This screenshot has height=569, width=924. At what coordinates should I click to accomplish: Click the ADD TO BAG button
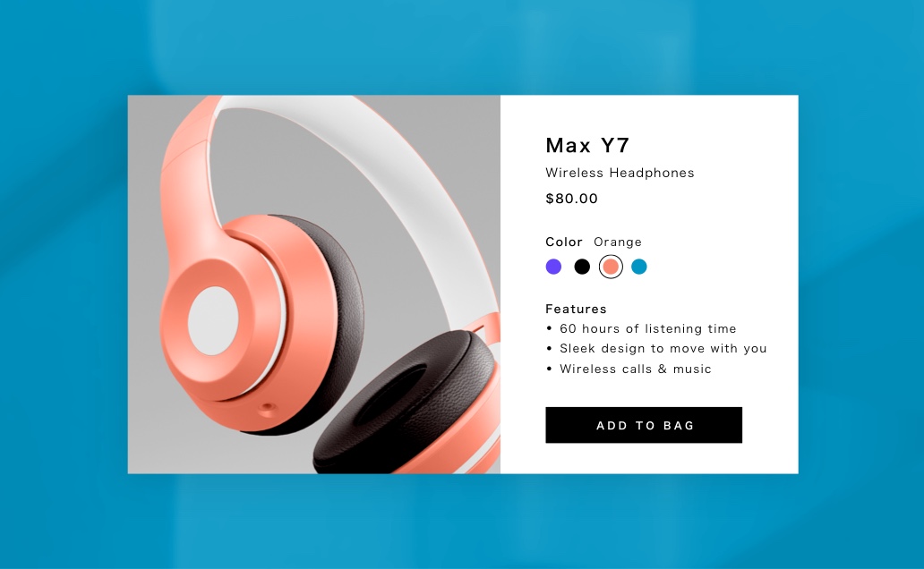click(x=644, y=425)
